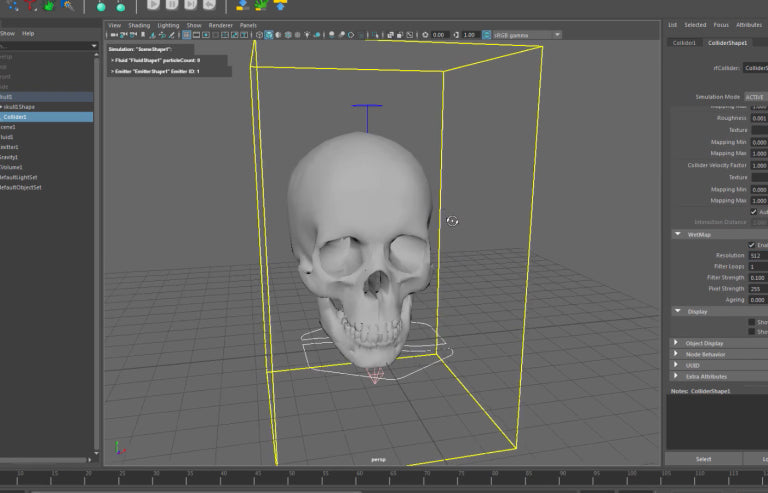Expand the UUID section

coord(676,365)
